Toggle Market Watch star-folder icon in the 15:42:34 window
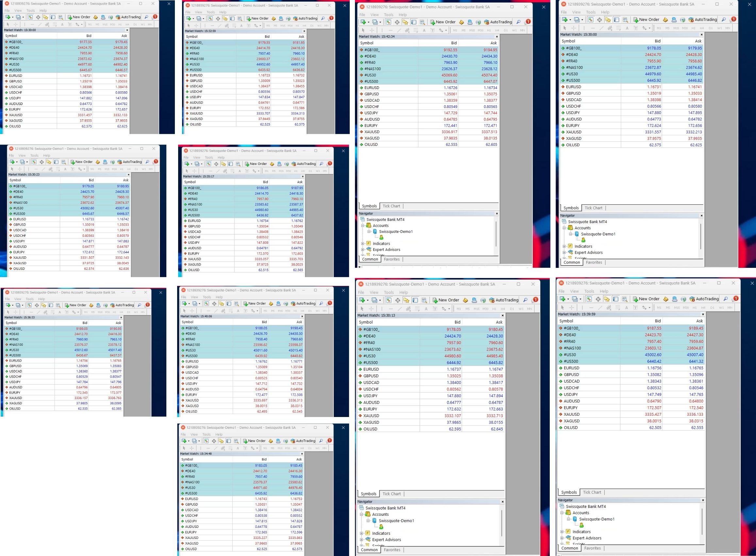Screen dimensions: 756x556 pos(405,22)
